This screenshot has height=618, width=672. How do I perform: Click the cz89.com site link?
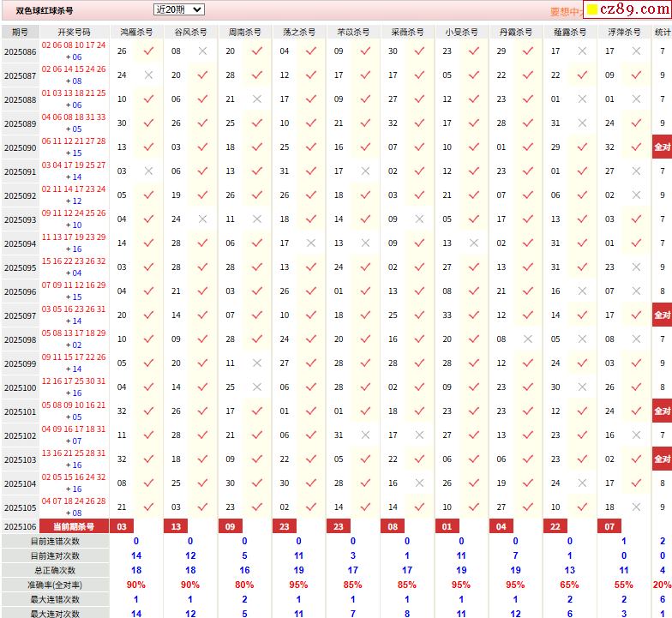[634, 10]
